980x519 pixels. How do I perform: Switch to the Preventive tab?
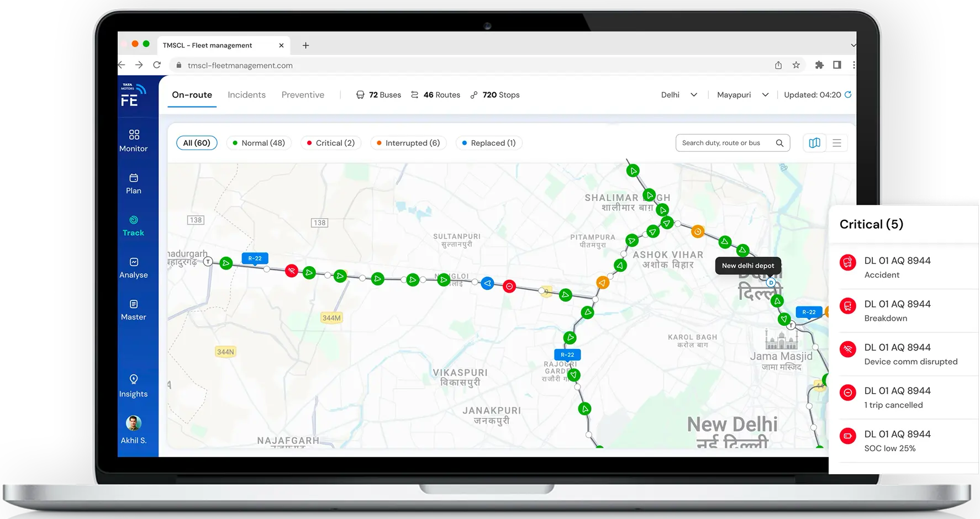coord(303,94)
